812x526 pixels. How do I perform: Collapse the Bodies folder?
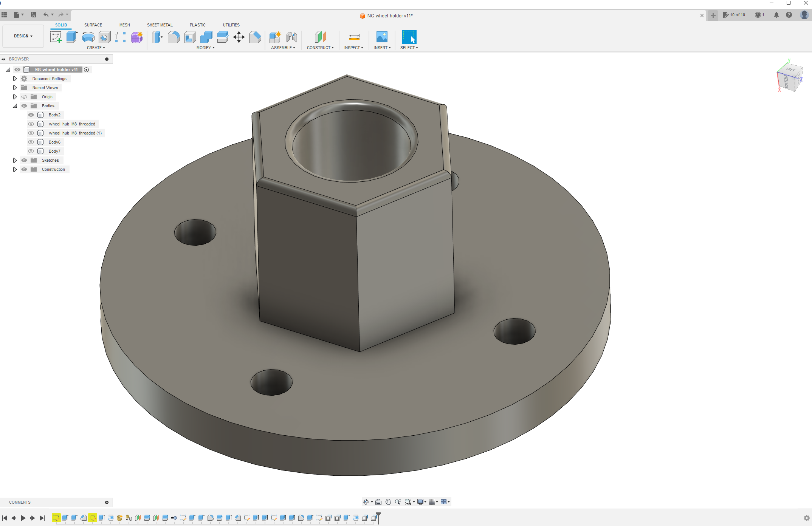[x=15, y=106]
